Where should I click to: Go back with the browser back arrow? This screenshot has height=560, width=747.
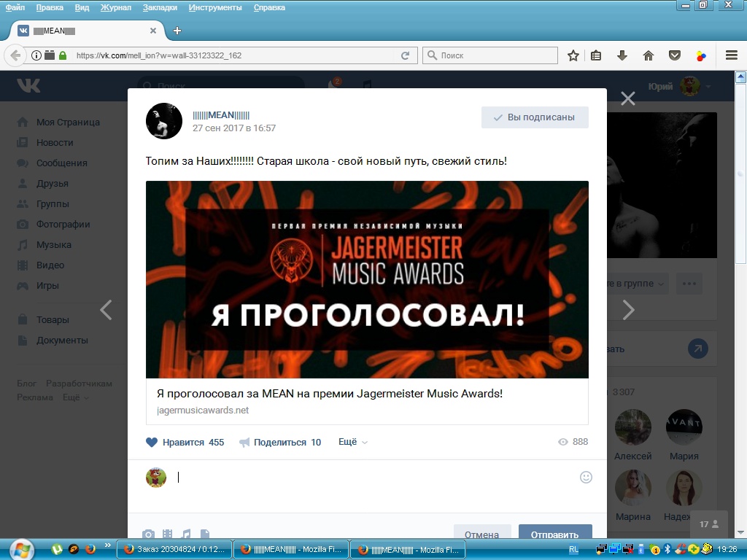tap(15, 55)
